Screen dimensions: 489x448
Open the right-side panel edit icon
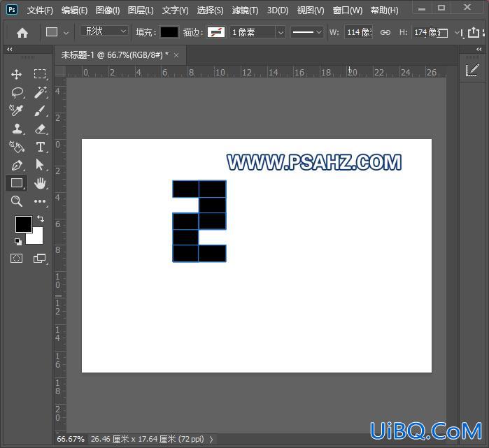(x=472, y=70)
